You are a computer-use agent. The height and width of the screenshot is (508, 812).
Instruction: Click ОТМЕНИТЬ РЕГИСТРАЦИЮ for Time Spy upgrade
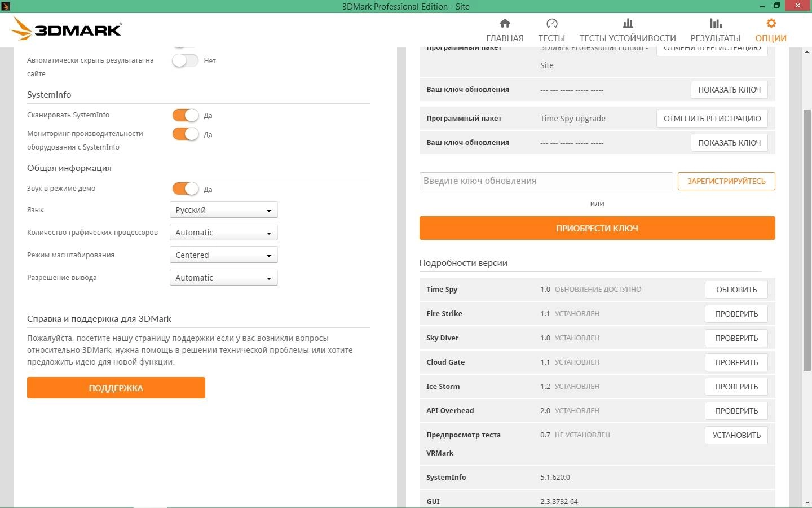click(712, 119)
